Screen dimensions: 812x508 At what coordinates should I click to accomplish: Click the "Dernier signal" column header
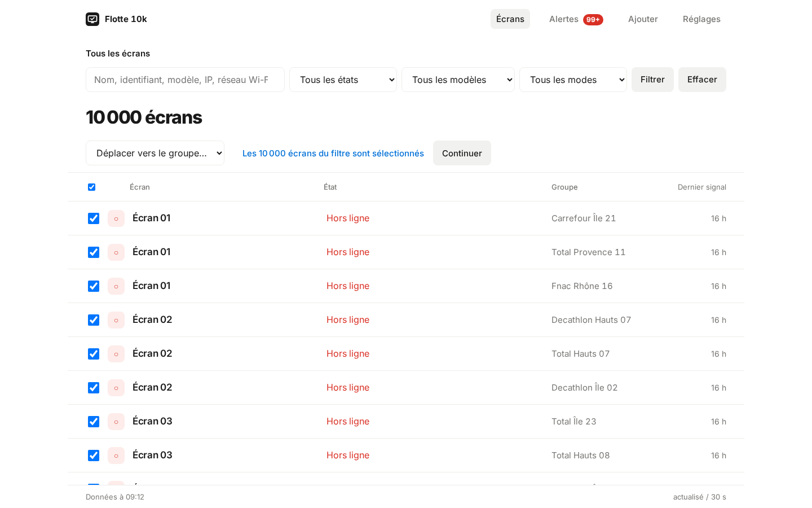702,187
